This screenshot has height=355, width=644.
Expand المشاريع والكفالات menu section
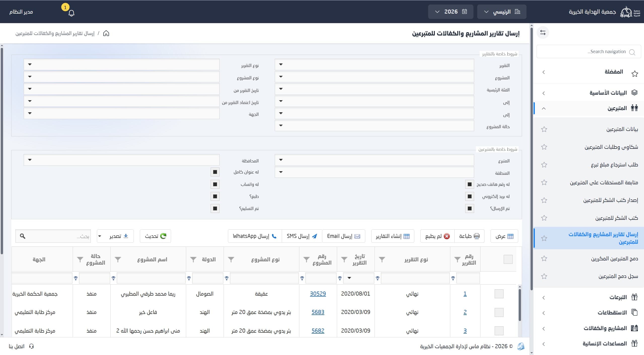pos(589,329)
